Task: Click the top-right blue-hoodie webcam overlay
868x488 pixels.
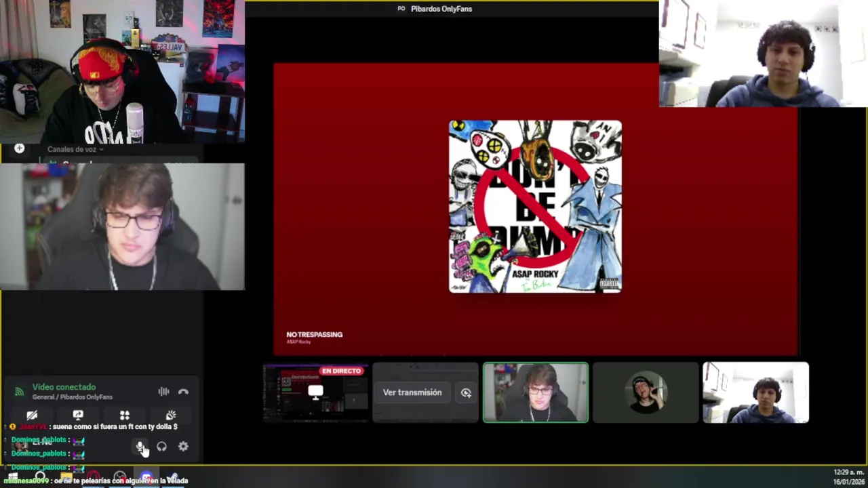Action: click(x=763, y=54)
